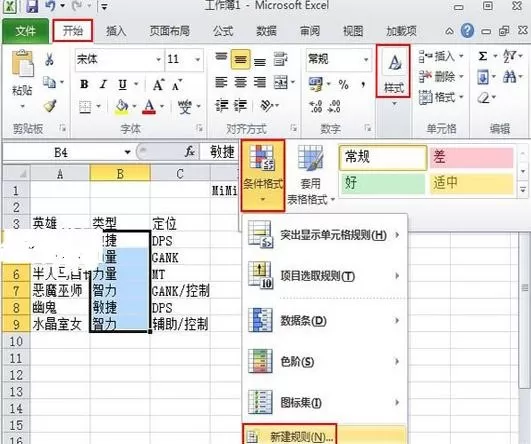531x444 pixels.
Task: Click the Wrap Text icon
Action: 280,59
